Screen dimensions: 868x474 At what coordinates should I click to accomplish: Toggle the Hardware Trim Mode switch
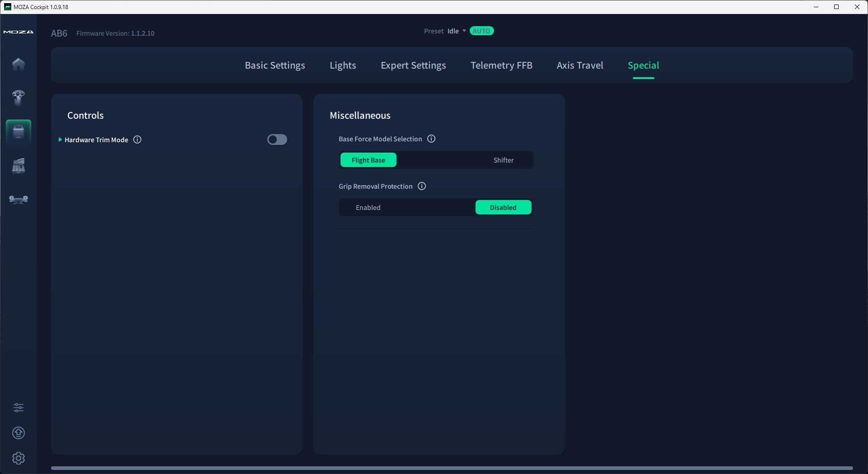click(277, 139)
